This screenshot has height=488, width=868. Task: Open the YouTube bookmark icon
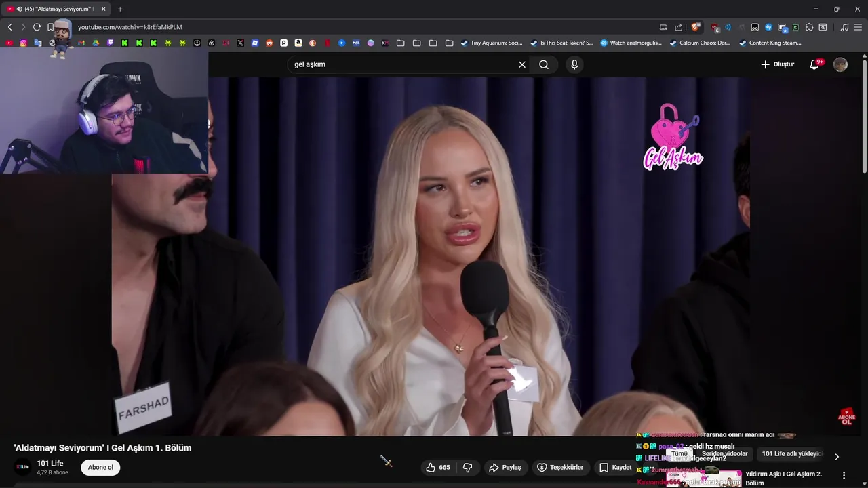9,43
